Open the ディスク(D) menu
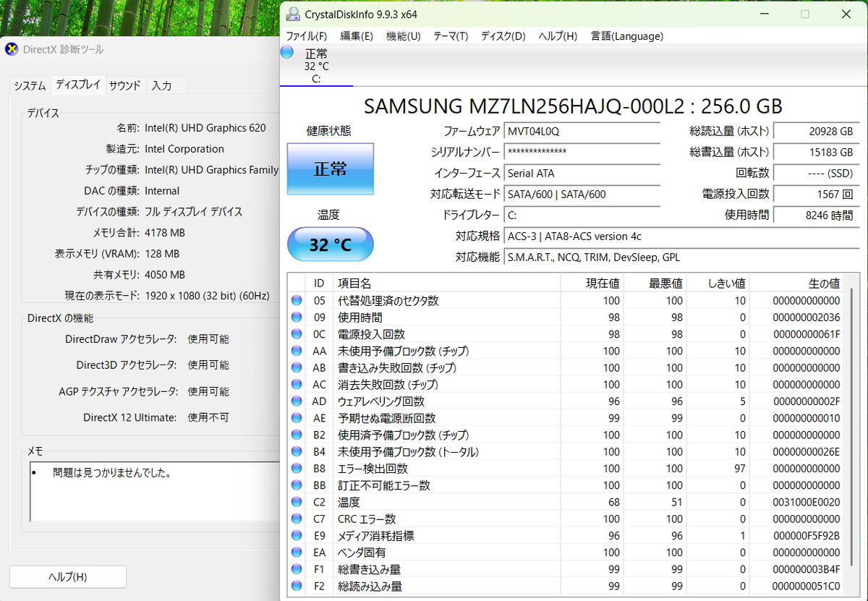The height and width of the screenshot is (601, 868). [503, 35]
